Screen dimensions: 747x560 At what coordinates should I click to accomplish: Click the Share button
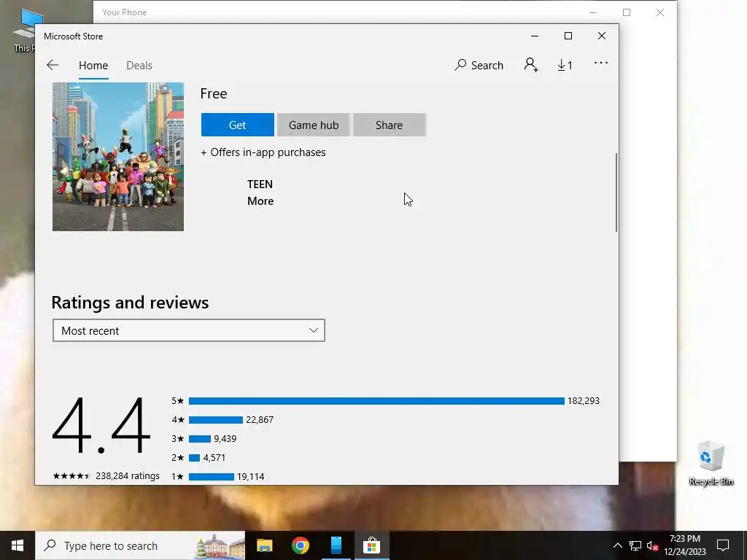pyautogui.click(x=390, y=125)
